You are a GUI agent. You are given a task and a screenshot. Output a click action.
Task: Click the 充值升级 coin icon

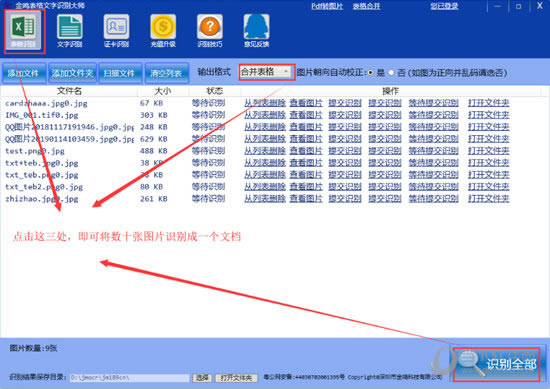coord(163,31)
